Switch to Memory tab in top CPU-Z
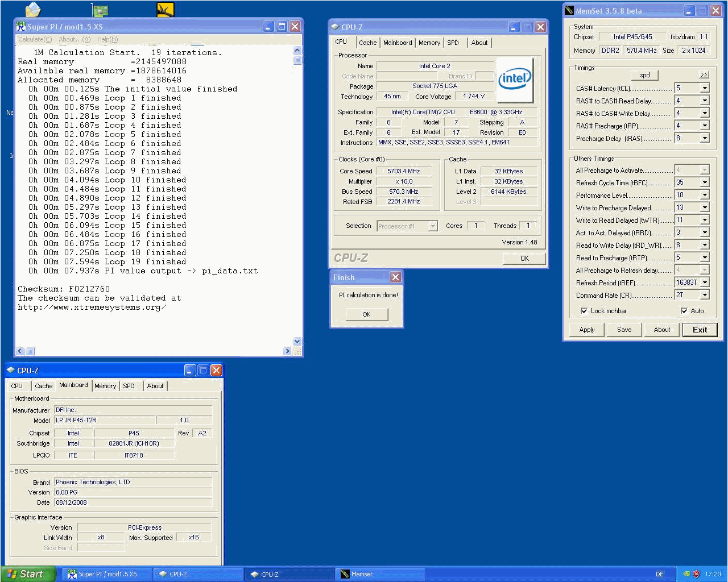The height and width of the screenshot is (582, 728). click(x=429, y=43)
